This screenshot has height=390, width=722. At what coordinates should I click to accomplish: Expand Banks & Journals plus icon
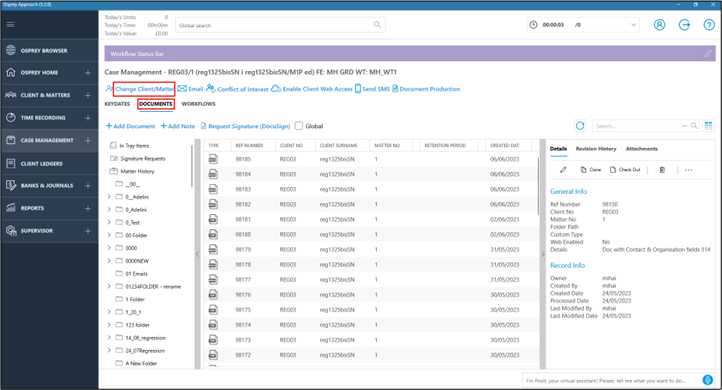pos(87,186)
